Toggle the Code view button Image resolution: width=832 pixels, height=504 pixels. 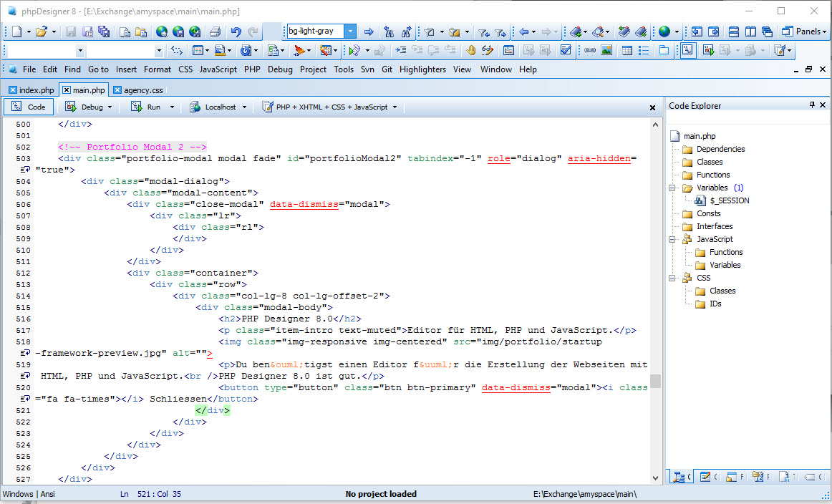[28, 107]
